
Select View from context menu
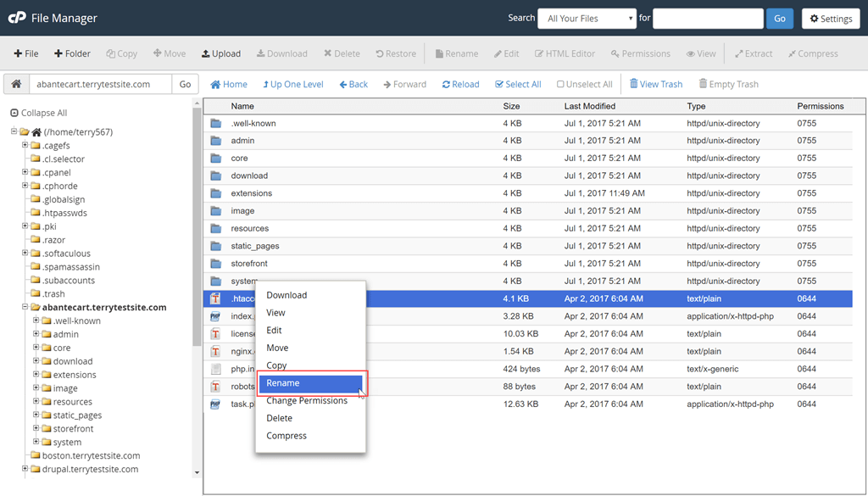(310, 313)
